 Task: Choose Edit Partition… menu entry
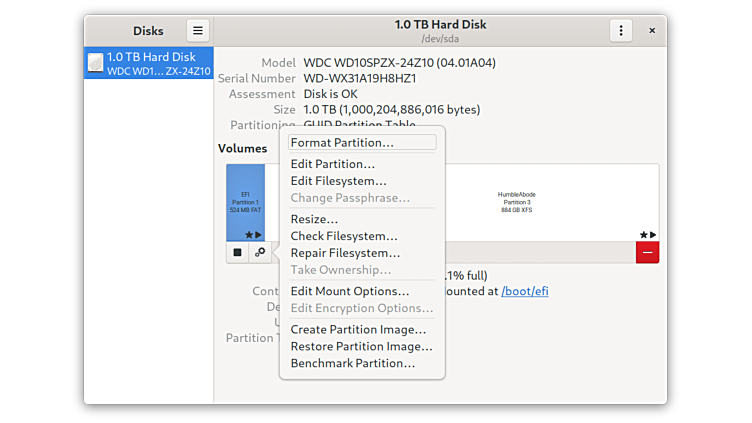pos(333,164)
